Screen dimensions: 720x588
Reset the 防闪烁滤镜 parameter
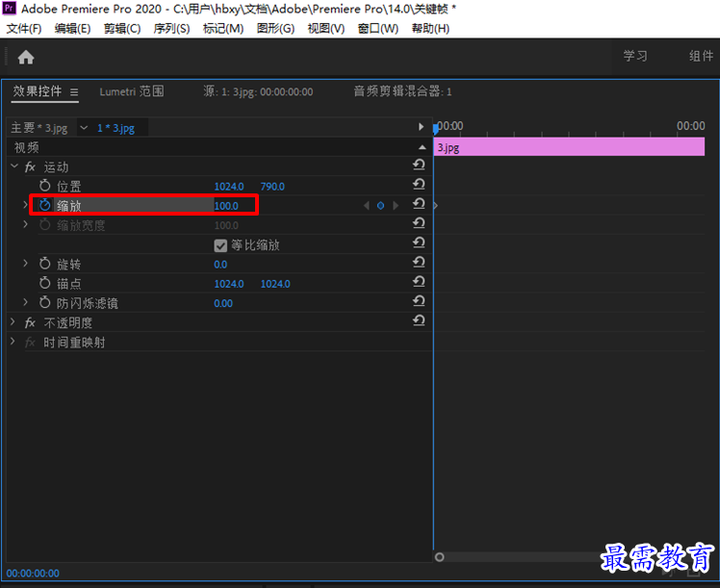419,301
